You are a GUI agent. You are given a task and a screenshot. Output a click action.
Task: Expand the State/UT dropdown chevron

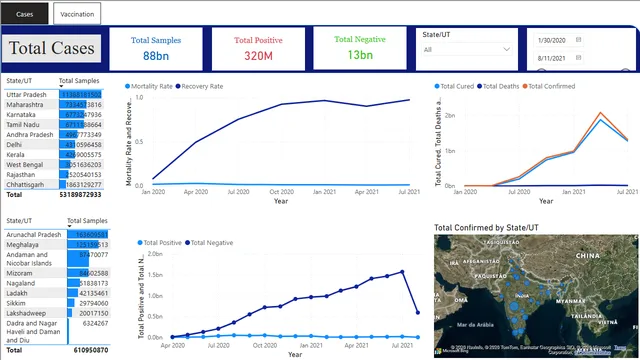(x=507, y=49)
